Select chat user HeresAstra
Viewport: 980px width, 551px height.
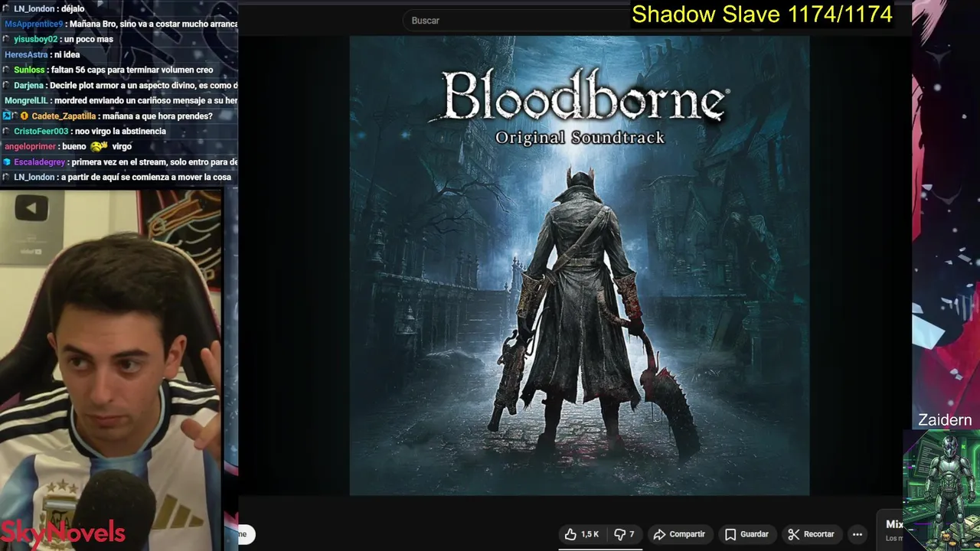pos(26,54)
